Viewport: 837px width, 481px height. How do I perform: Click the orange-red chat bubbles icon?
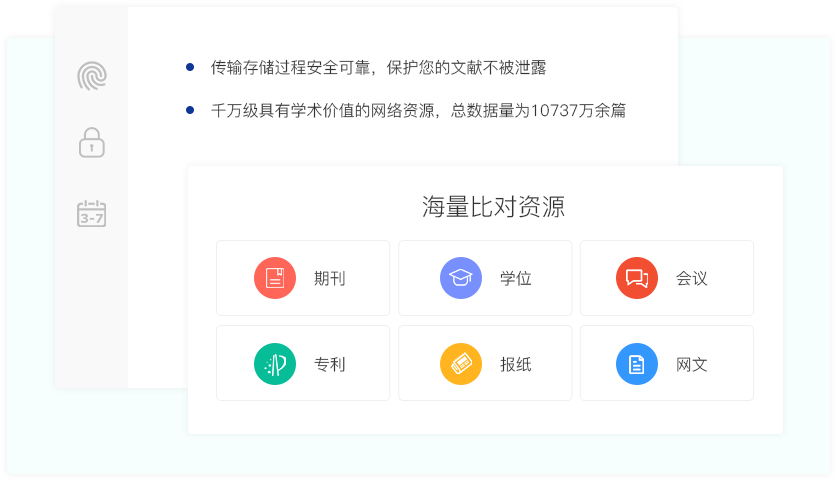click(637, 278)
